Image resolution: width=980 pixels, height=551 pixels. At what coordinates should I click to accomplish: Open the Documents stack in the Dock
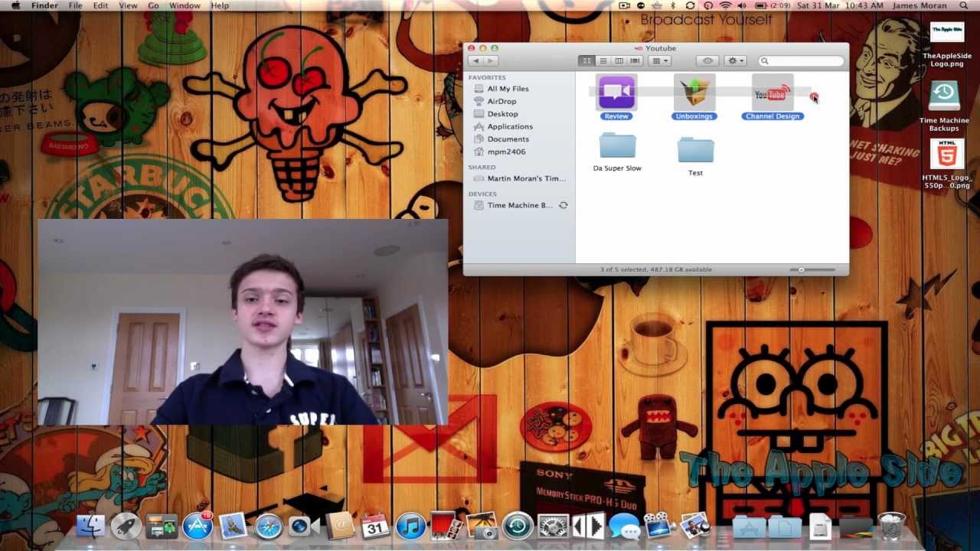[x=785, y=527]
